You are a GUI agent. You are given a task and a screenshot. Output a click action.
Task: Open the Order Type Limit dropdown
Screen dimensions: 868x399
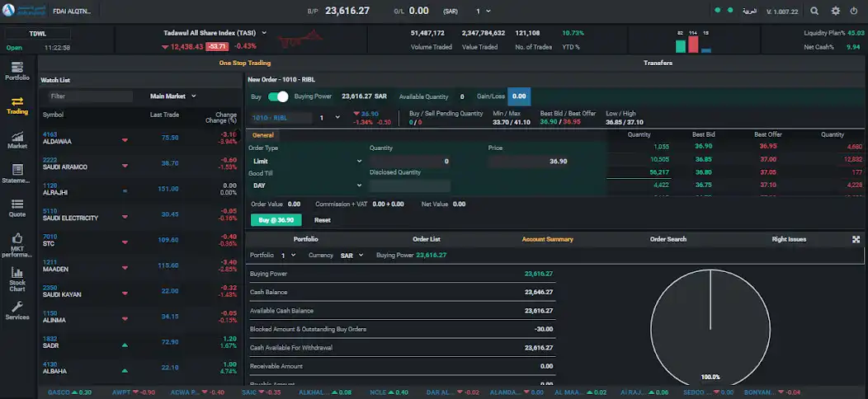point(307,161)
